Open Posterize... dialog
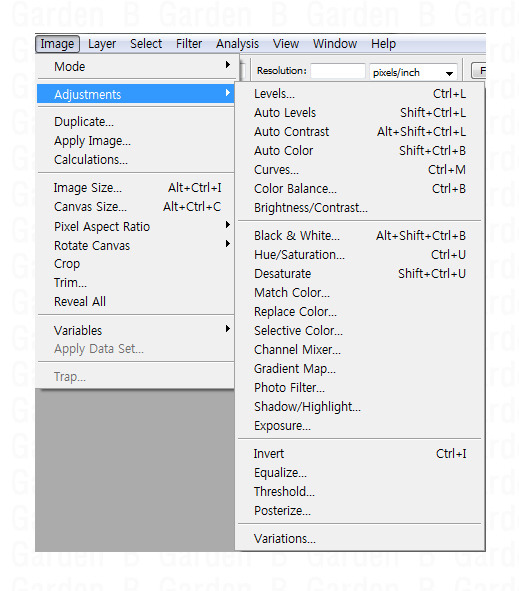This screenshot has width=519, height=591. coord(360,511)
